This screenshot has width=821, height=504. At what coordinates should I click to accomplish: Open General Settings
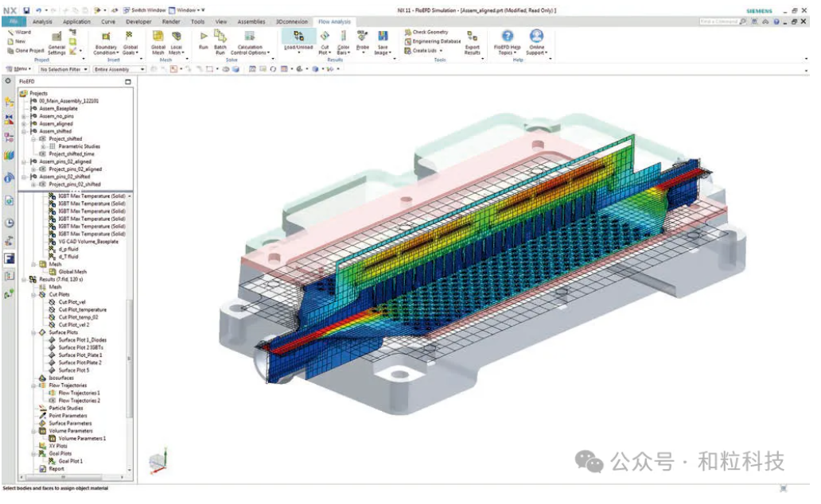56,42
